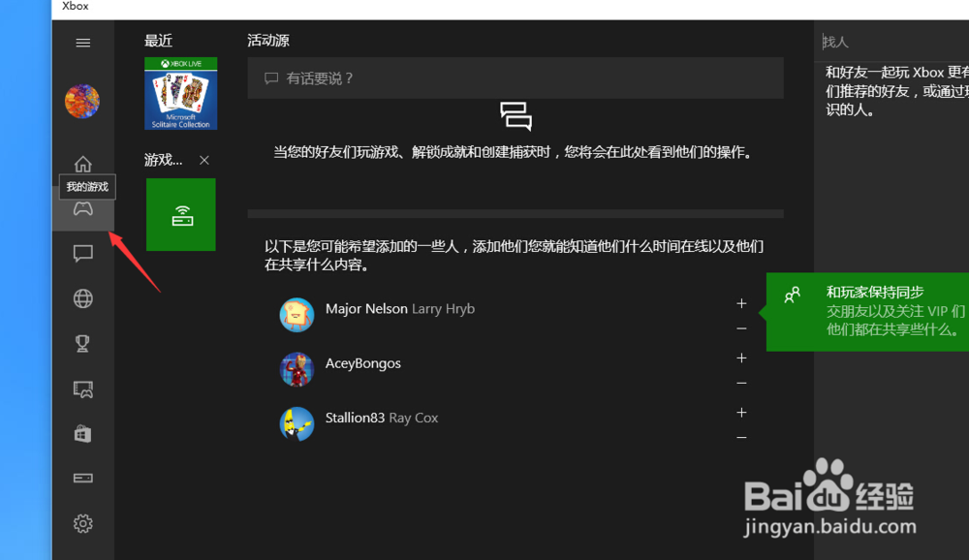The width and height of the screenshot is (969, 560).
Task: Click the 活动源 heading
Action: [268, 41]
